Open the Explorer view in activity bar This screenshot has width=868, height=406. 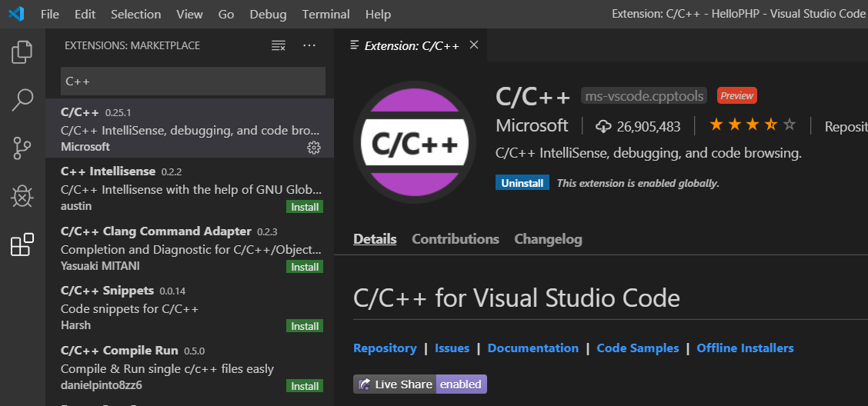click(x=22, y=52)
